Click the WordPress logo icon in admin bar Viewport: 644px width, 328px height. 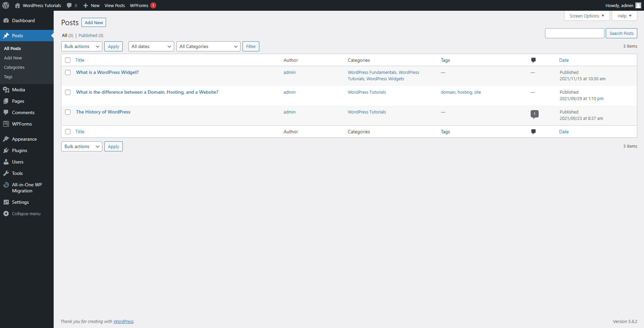click(x=6, y=5)
